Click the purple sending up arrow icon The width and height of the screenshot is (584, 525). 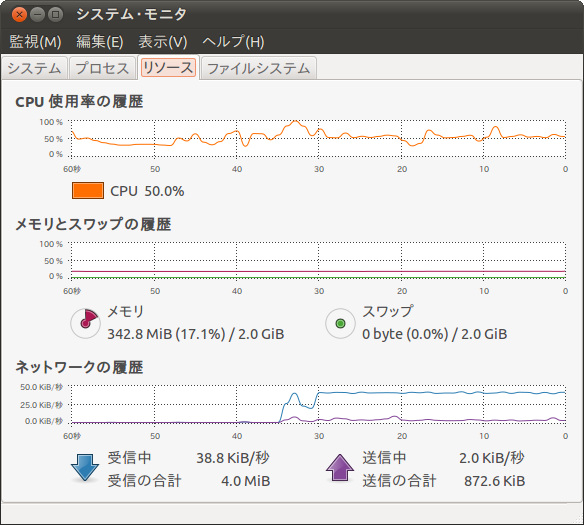[340, 468]
